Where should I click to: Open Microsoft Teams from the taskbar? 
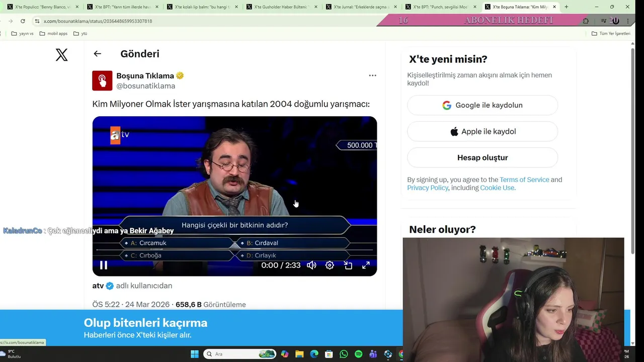(x=373, y=354)
